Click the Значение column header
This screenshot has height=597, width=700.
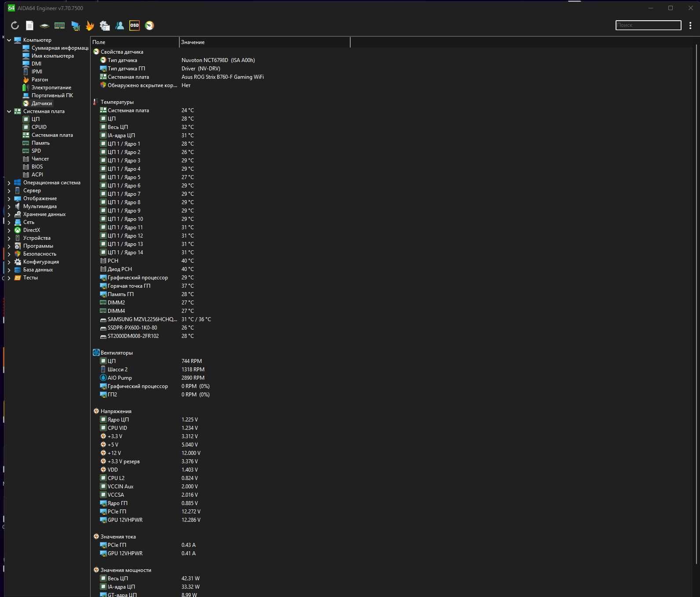click(x=265, y=42)
